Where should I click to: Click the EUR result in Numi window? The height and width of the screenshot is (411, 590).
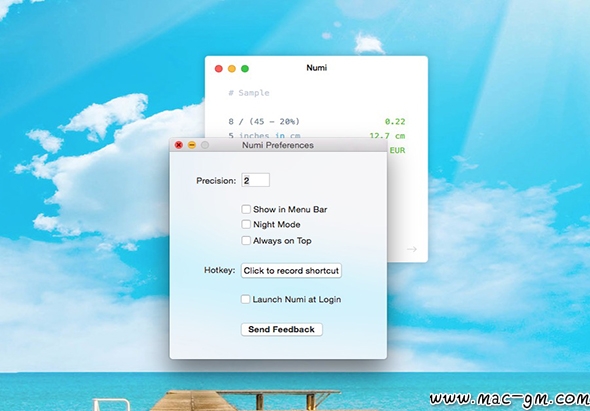[397, 150]
